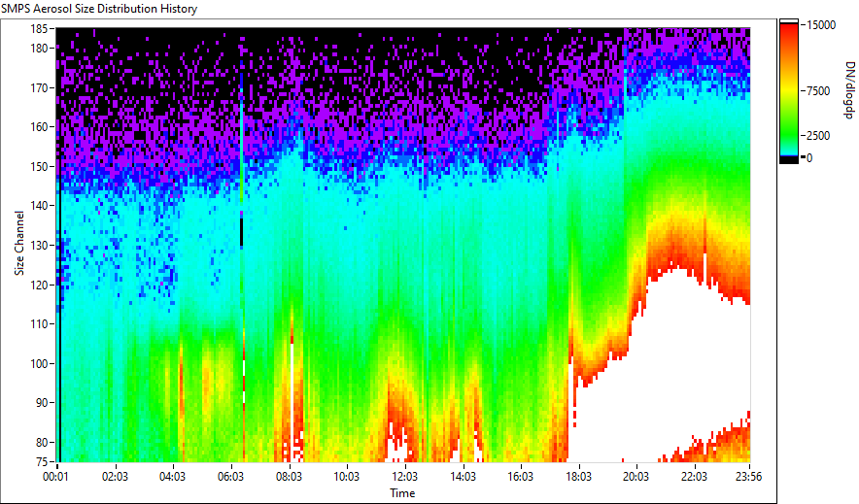Click the 20:03 time axis label
This screenshot has height=504, width=859.
[x=636, y=477]
